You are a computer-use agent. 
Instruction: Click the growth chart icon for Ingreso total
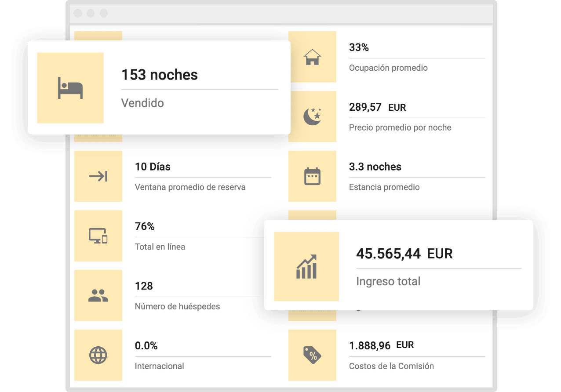pos(306,266)
